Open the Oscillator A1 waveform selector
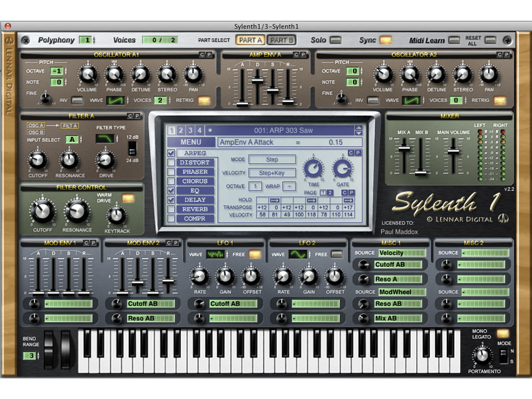532x399 pixels. point(115,100)
